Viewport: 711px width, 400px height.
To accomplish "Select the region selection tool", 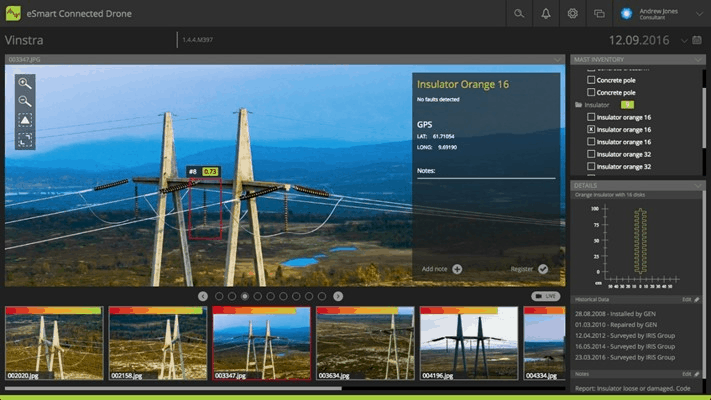I will tap(25, 139).
